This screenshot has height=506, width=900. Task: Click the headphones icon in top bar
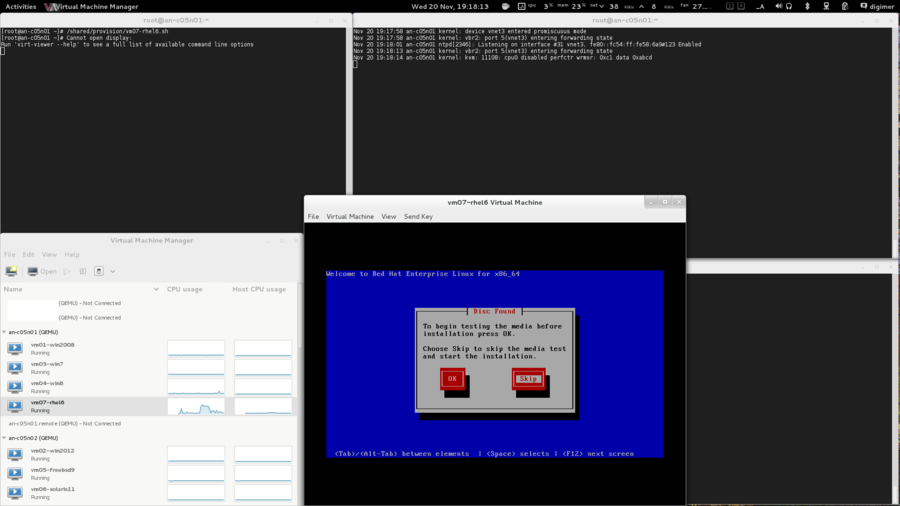pyautogui.click(x=789, y=6)
